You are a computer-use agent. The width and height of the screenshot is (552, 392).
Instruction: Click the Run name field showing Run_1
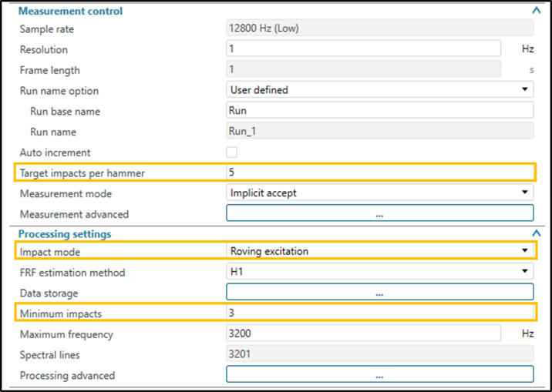pos(379,132)
